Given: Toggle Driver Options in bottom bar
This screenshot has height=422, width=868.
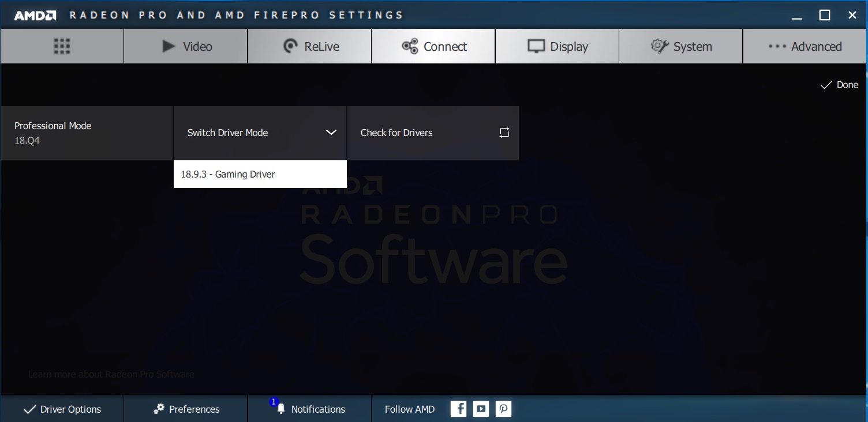Looking at the screenshot, I should pyautogui.click(x=62, y=409).
